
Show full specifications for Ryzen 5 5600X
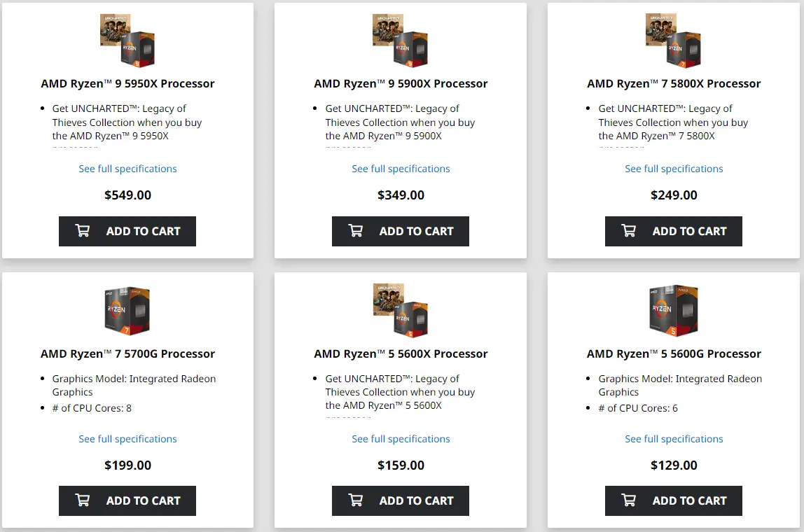tap(401, 439)
